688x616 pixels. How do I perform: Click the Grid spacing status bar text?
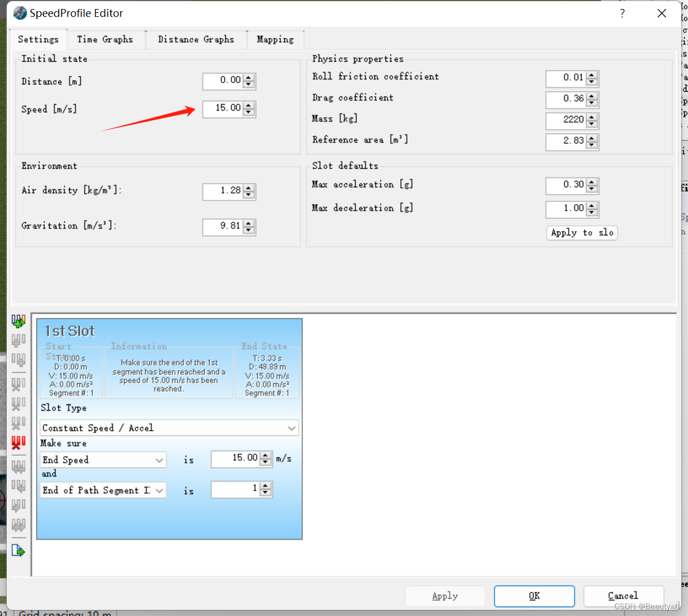click(x=65, y=613)
